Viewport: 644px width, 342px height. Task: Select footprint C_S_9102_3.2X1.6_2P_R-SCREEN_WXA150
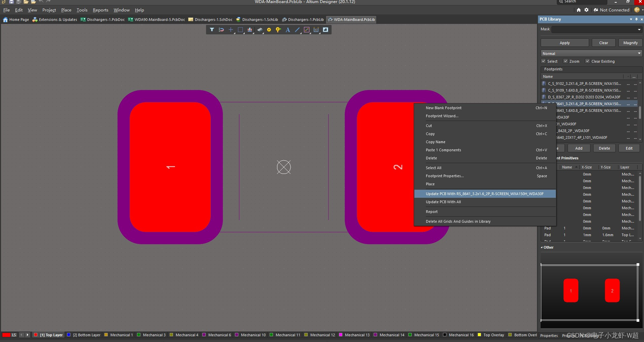[589, 84]
